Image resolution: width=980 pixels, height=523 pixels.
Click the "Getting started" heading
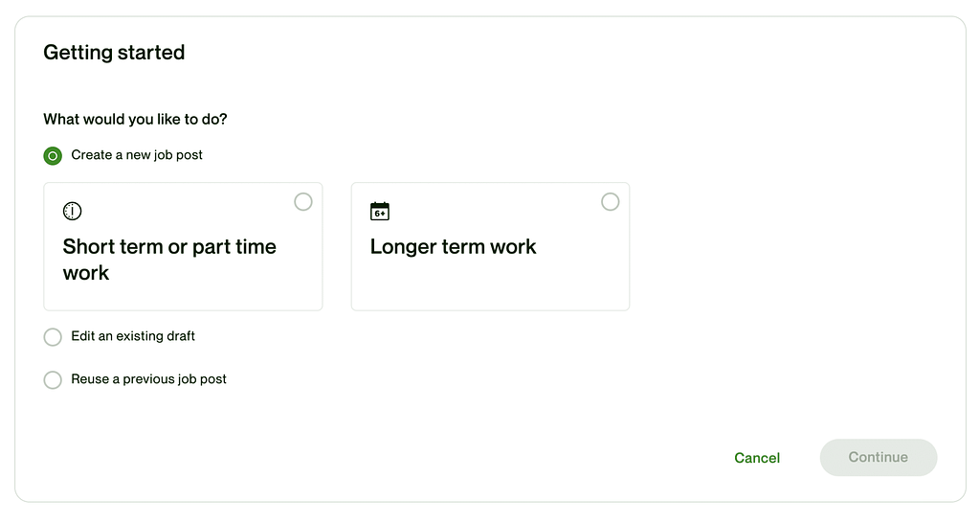point(114,53)
